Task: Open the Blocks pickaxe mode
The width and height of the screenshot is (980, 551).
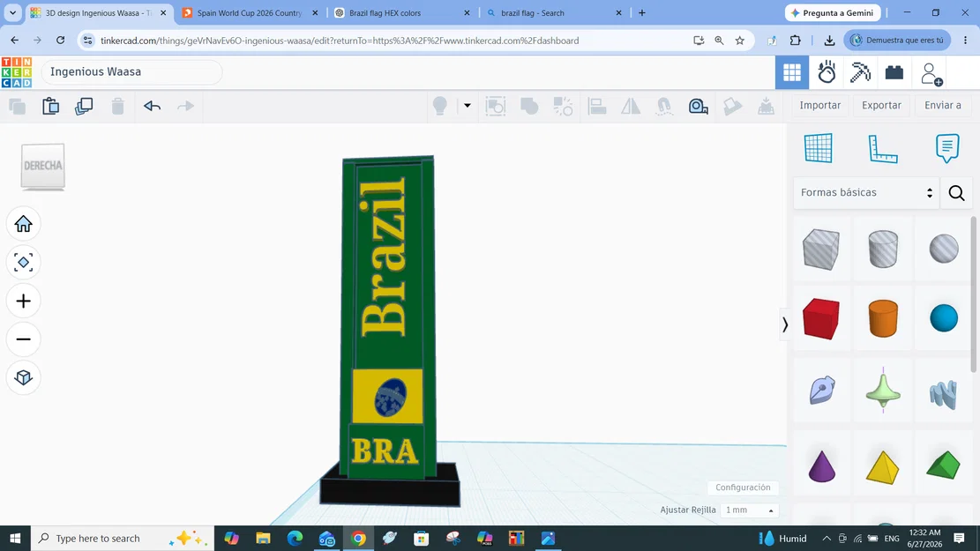Action: 861,72
